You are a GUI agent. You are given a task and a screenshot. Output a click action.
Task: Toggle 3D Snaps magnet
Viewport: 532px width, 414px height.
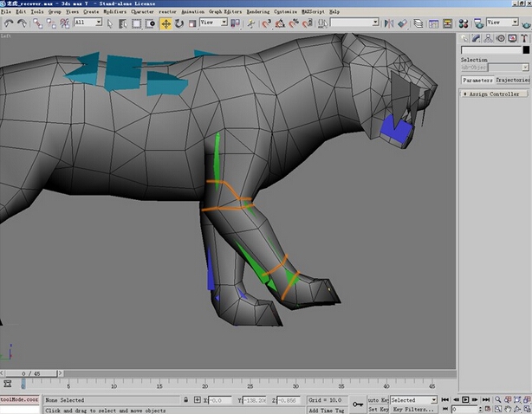[267, 23]
